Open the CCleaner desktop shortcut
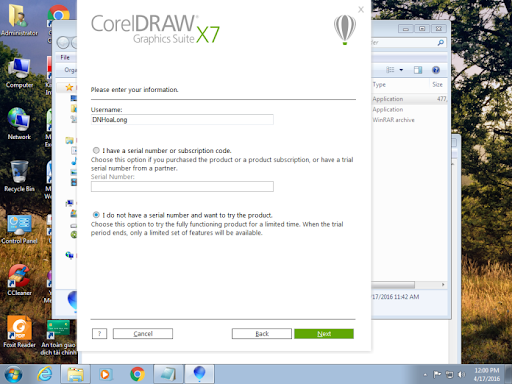 (19, 279)
